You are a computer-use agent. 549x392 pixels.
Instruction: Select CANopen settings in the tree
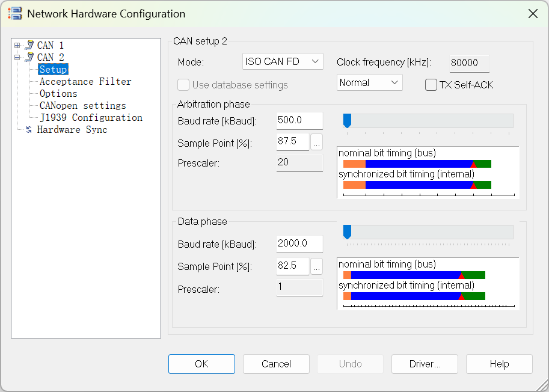point(82,106)
